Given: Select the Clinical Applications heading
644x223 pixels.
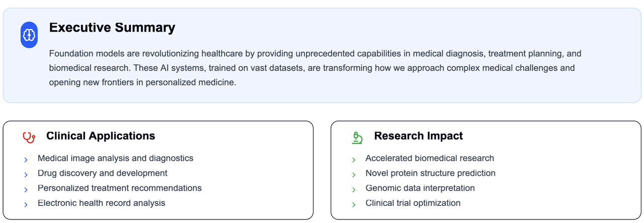Looking at the screenshot, I should 101,136.
